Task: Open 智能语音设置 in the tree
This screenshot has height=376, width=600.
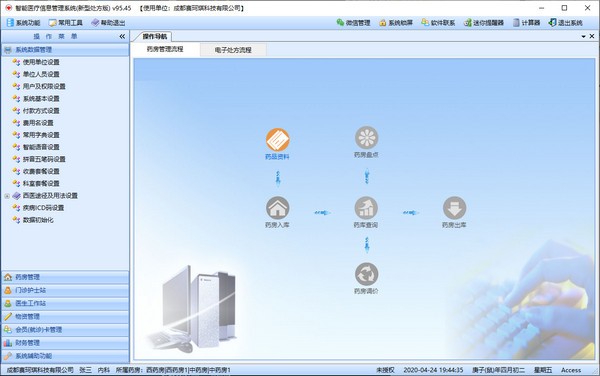Action: pos(41,147)
